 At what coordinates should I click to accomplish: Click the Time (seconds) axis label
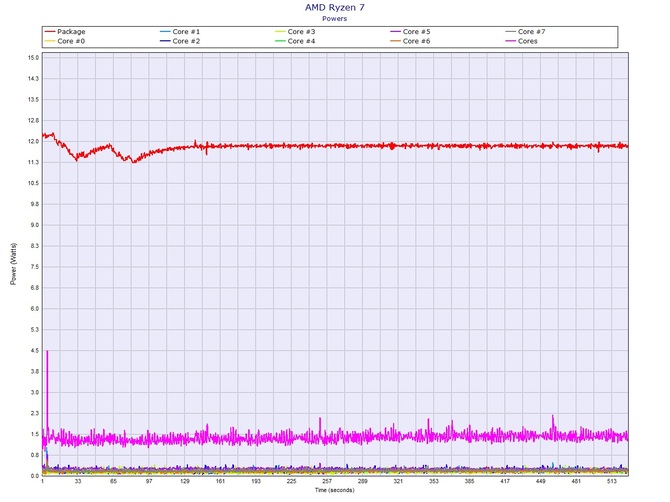click(335, 490)
